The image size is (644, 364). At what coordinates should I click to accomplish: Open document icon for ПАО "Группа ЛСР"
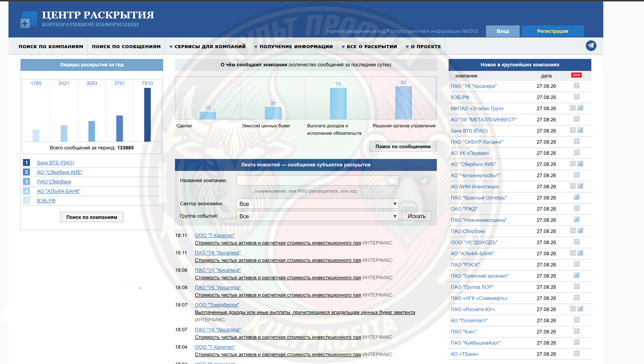(x=576, y=286)
